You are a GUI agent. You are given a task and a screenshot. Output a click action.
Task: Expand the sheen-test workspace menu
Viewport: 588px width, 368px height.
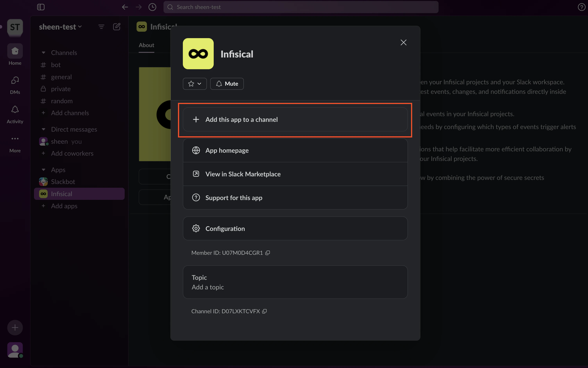pyautogui.click(x=60, y=27)
